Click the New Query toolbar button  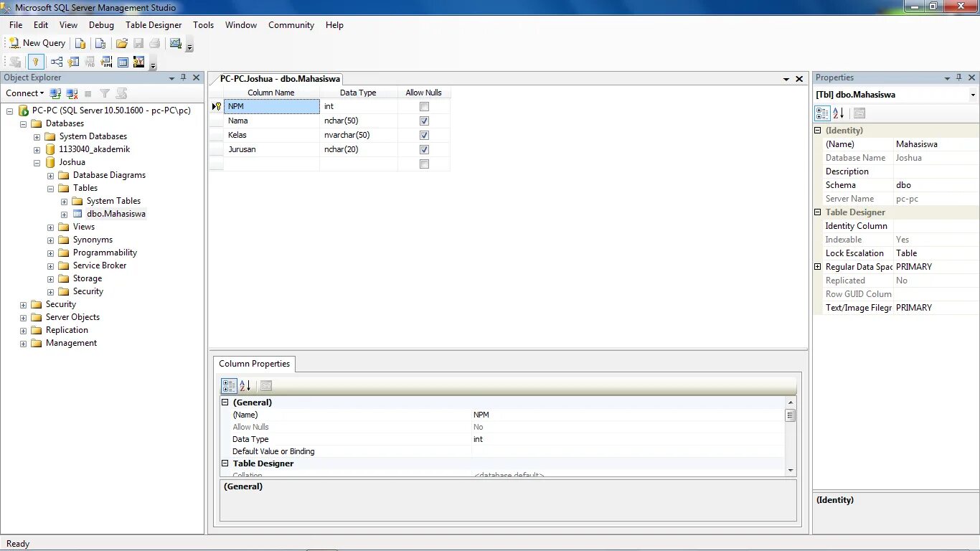pos(37,43)
